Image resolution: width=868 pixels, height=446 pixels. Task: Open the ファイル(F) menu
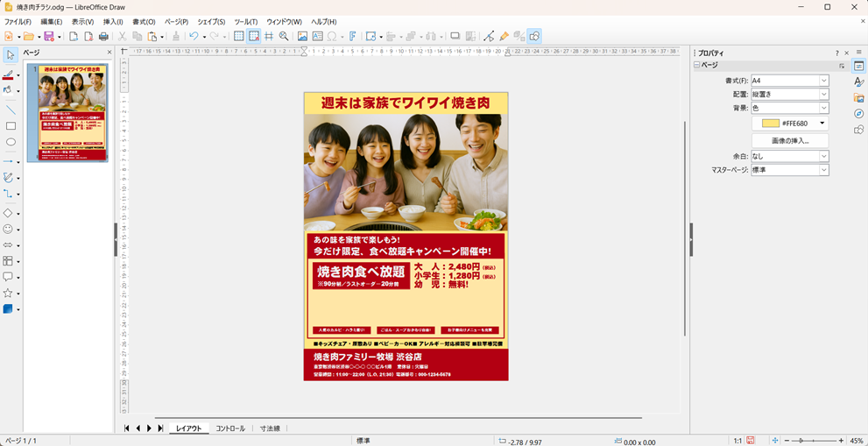point(18,22)
